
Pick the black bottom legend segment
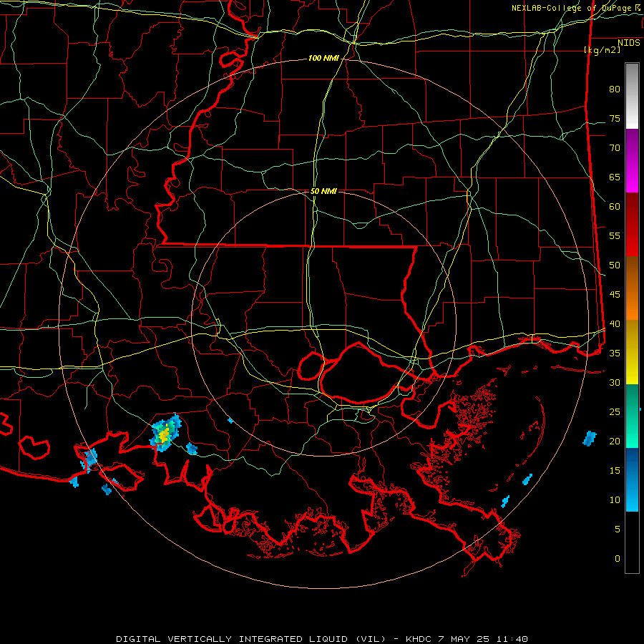[x=632, y=542]
